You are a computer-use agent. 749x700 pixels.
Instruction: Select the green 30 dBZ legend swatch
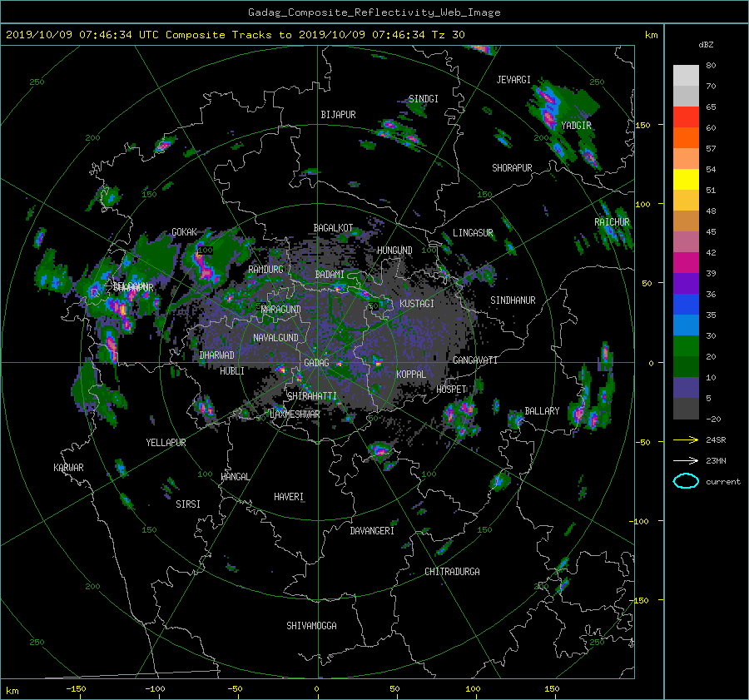pyautogui.click(x=686, y=345)
